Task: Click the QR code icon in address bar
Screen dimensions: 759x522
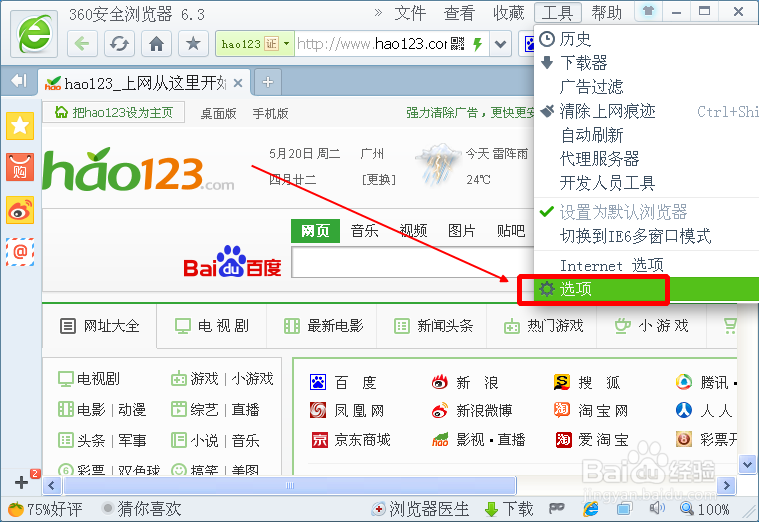Action: point(457,44)
